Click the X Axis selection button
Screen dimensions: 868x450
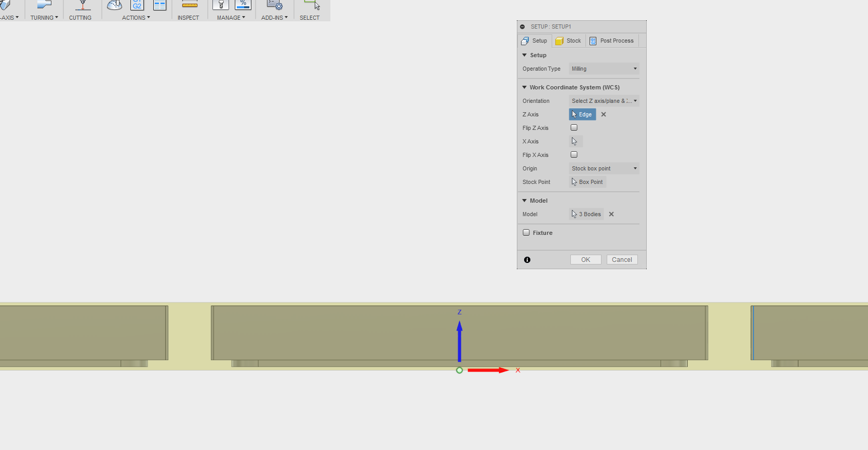pos(576,141)
